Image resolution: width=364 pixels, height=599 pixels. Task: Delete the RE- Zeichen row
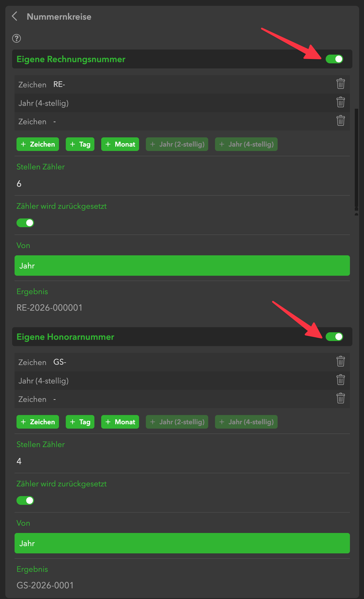click(340, 84)
